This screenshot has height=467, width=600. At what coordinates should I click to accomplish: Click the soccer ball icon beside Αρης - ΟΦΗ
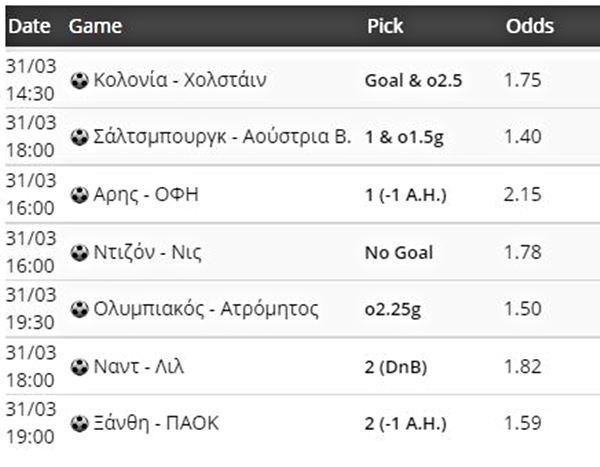pos(80,195)
